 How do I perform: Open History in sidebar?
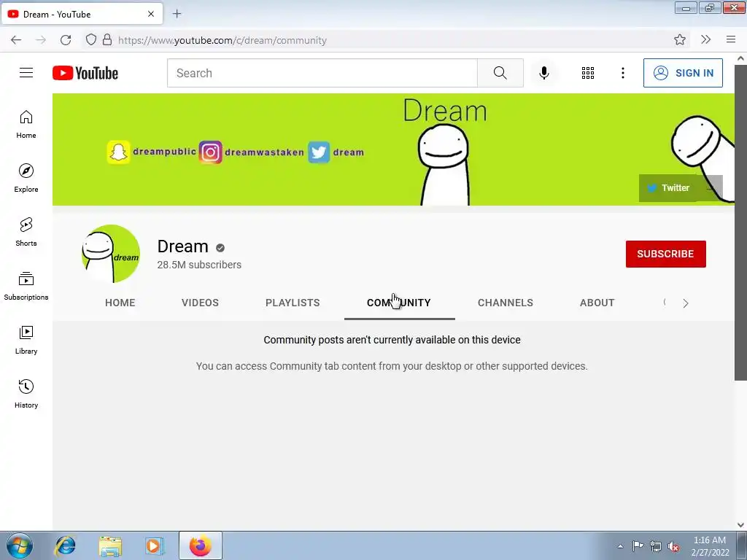pos(26,394)
